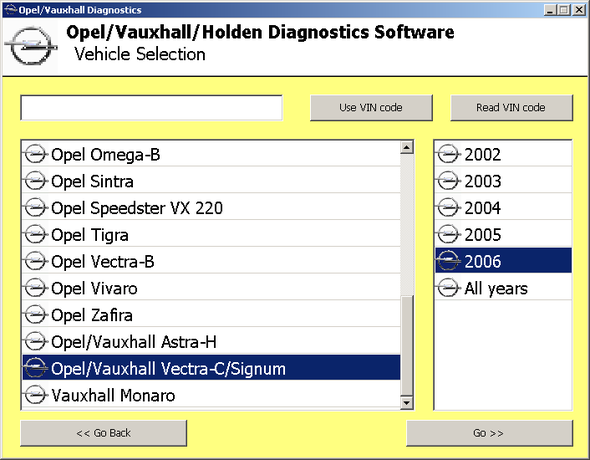590x460 pixels.
Task: Click the vehicle list scrollbar thumb
Action: coord(407,346)
